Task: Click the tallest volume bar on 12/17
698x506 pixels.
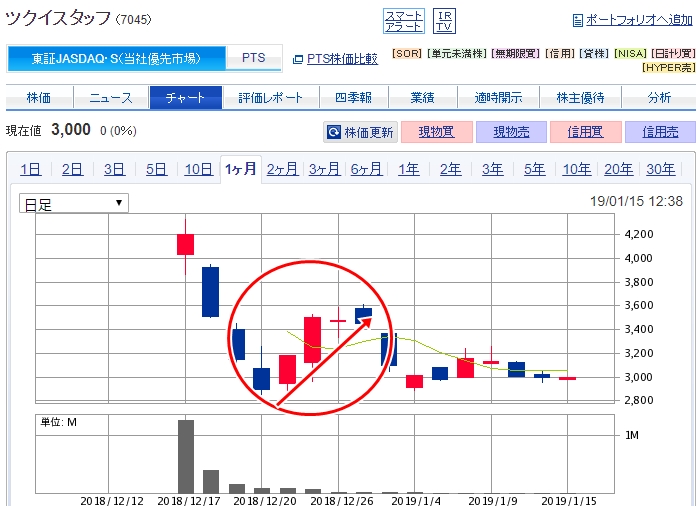Action: 185,456
